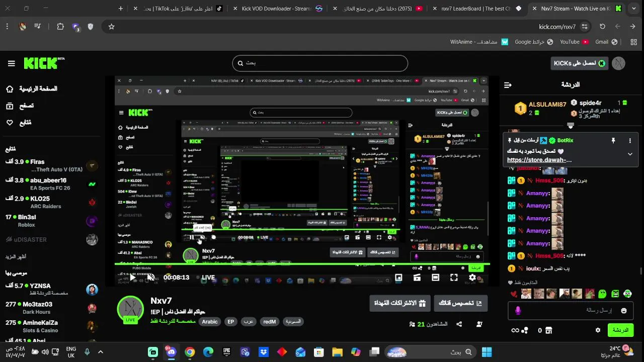Click the purple microphone in chat input
Screen dimensions: 644x362
[x=518, y=311]
